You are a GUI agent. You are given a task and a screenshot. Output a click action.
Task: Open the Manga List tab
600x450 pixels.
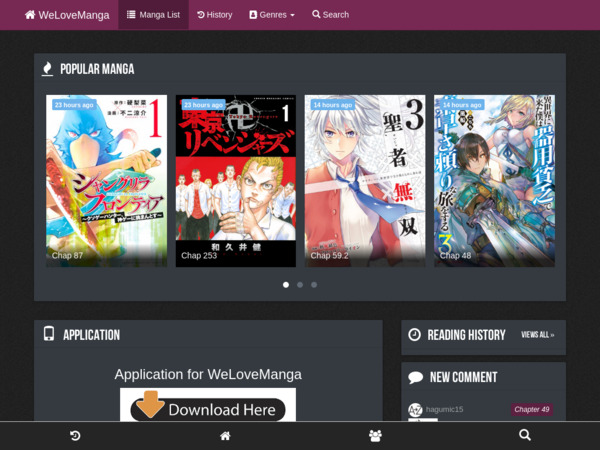[x=153, y=15]
